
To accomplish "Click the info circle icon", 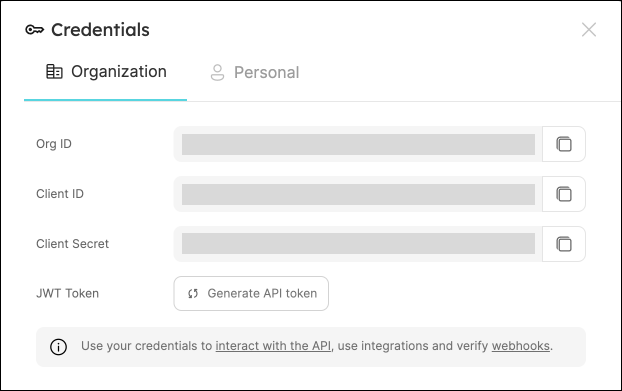I will click(x=58, y=347).
